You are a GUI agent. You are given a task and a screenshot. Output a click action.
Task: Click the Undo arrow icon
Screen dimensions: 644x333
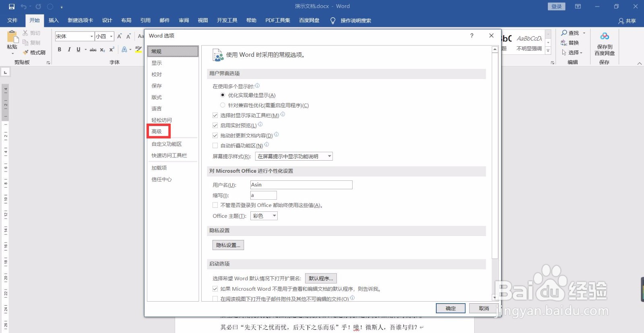coord(24,6)
